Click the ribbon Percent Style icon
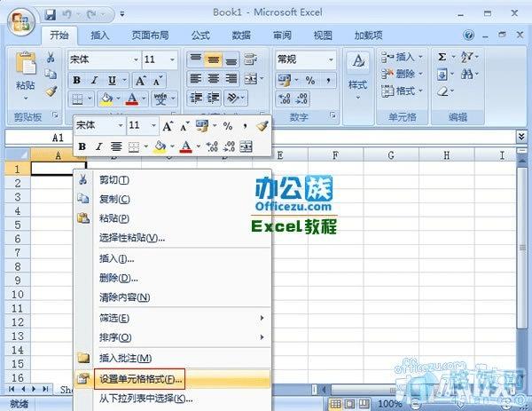Screen dimensions: 532x411 [x=310, y=81]
